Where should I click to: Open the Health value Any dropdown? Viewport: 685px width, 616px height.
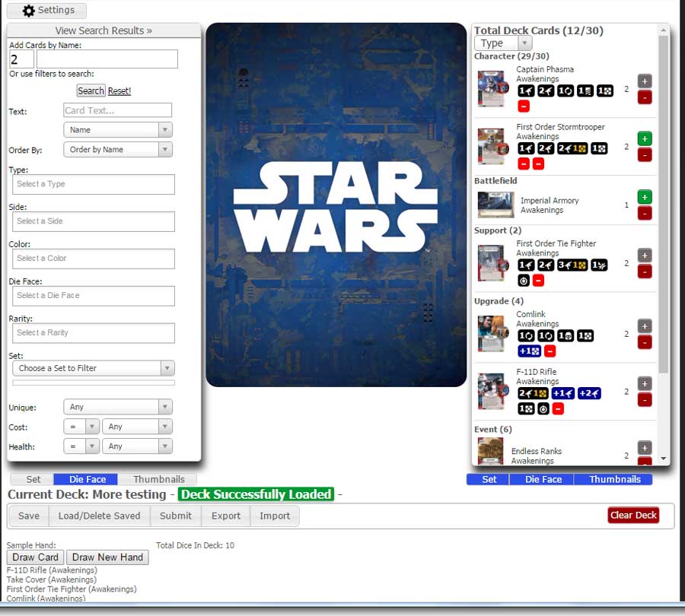137,446
